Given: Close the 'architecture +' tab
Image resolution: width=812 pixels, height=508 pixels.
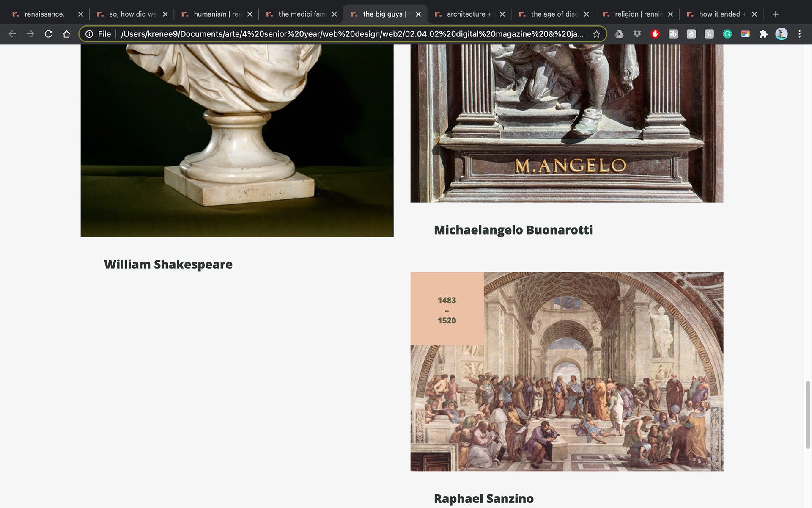Looking at the screenshot, I should pos(502,14).
